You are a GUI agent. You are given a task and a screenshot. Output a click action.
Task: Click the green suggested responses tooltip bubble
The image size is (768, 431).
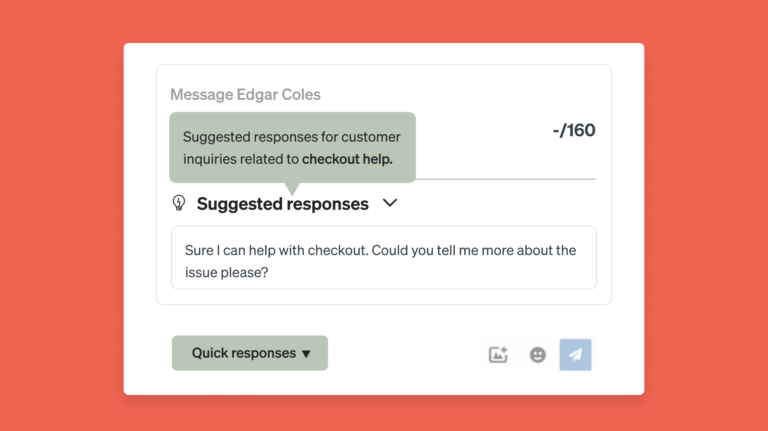point(292,147)
